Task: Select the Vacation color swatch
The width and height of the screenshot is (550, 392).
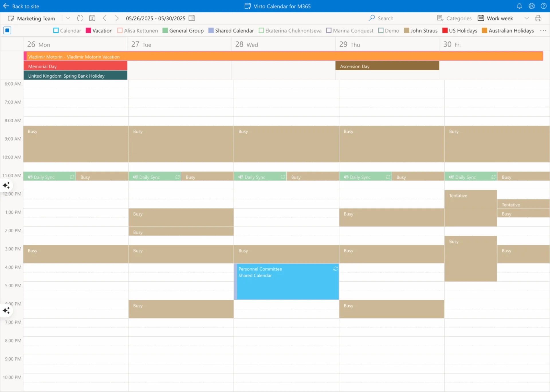Action: pyautogui.click(x=88, y=30)
